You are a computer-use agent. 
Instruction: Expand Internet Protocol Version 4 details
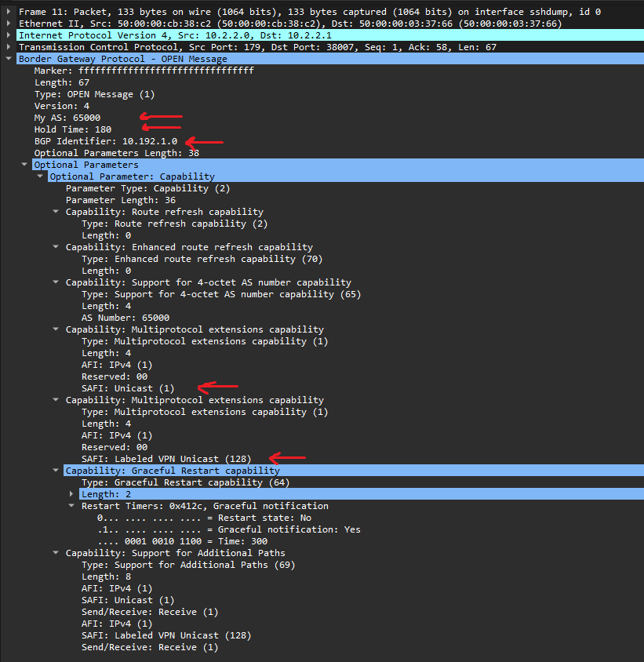[x=9, y=35]
